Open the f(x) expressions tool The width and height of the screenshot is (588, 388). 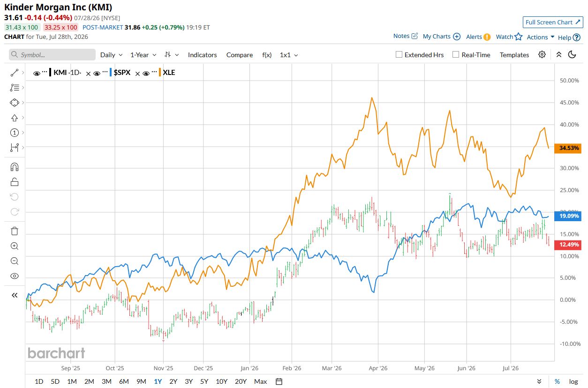(x=267, y=55)
